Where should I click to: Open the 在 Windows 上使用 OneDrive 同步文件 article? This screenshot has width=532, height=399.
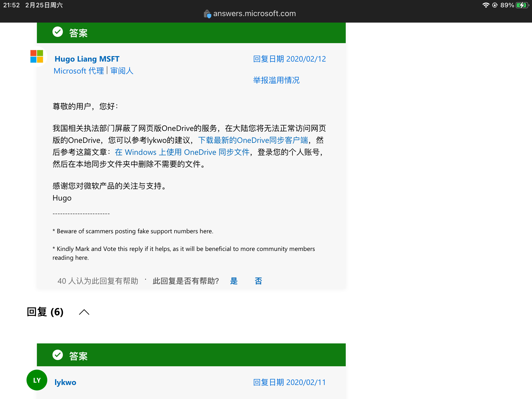coord(182,152)
